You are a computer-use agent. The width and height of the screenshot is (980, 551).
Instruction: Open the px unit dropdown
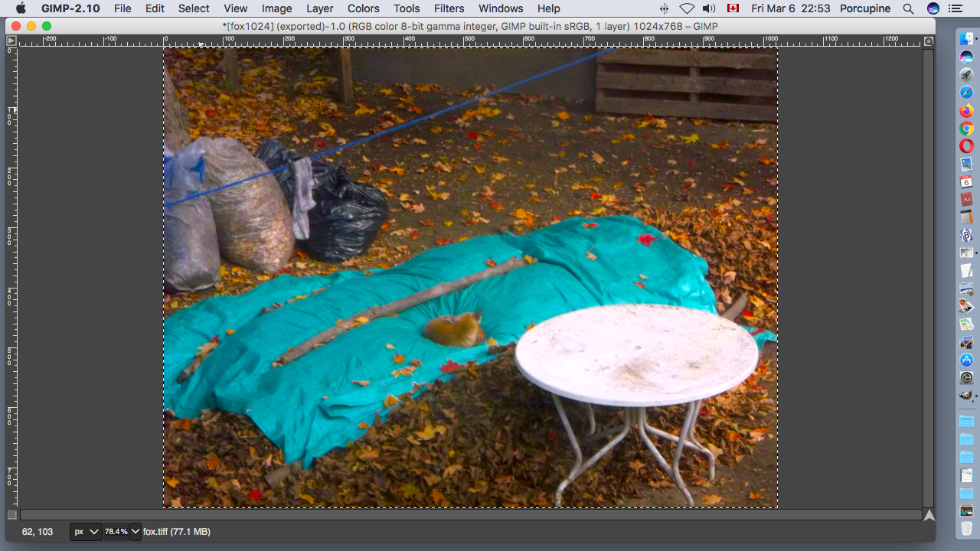click(x=86, y=531)
